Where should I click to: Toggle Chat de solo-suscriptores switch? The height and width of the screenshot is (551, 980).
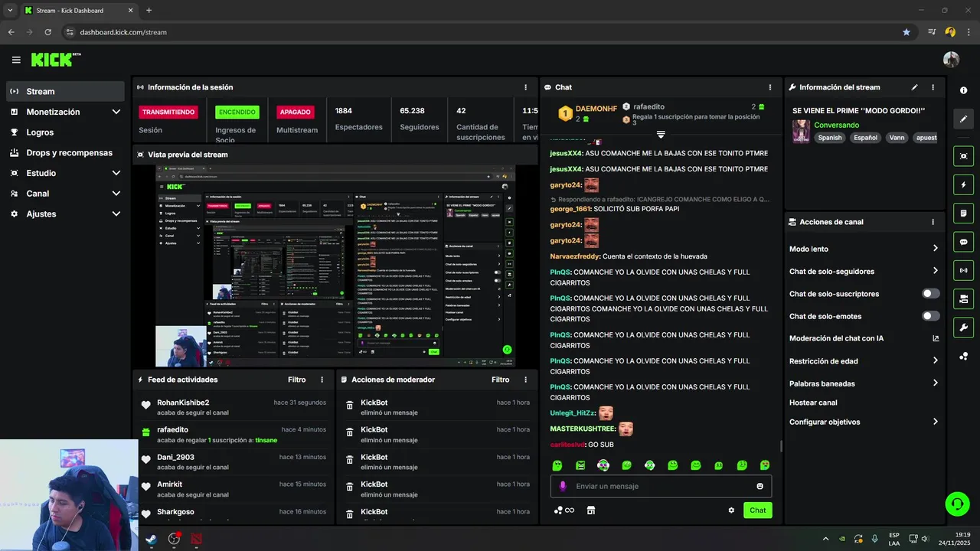(931, 294)
